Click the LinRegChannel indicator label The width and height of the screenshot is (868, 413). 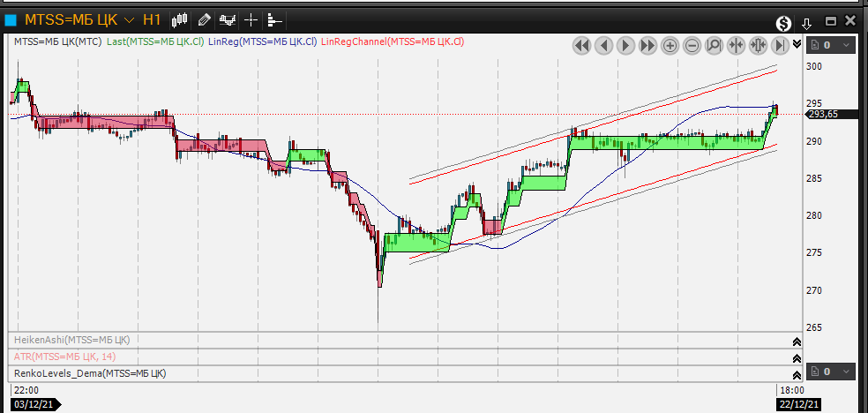[393, 41]
